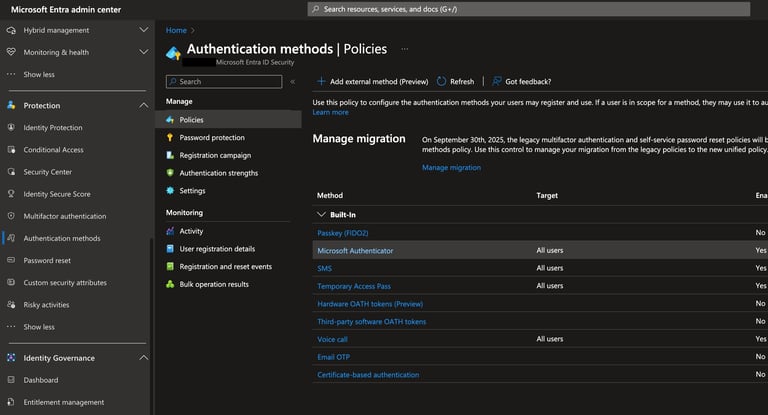Click the Settings gear icon in Manage

click(170, 191)
